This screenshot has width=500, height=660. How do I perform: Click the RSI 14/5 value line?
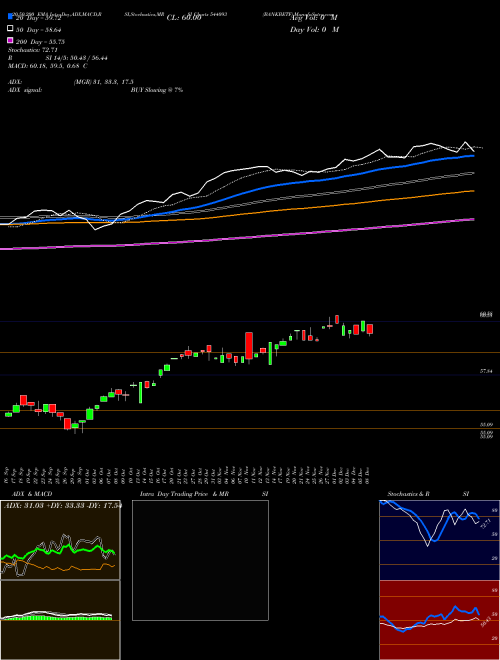click(x=57, y=58)
